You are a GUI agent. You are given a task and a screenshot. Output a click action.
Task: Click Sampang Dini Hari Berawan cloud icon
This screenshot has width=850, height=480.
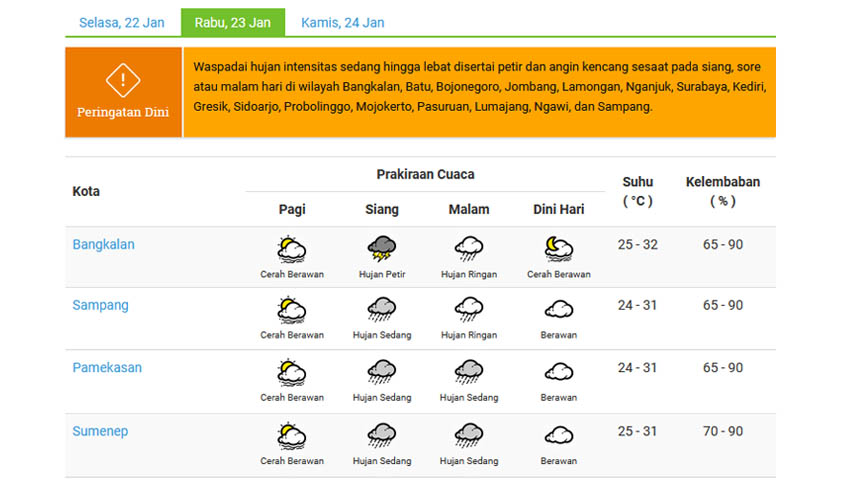pos(558,310)
